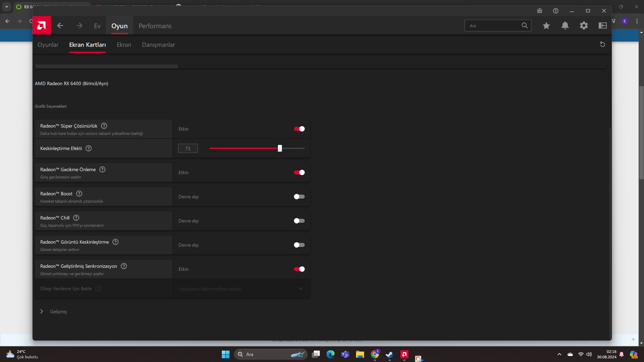Screen dimensions: 644x362
Task: Open the settings gear icon
Action: point(584,25)
